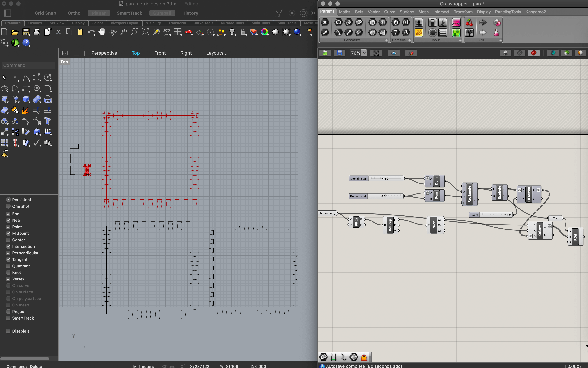This screenshot has width=588, height=368.
Task: Click the Grasshopper Save file icon
Action: (x=340, y=53)
